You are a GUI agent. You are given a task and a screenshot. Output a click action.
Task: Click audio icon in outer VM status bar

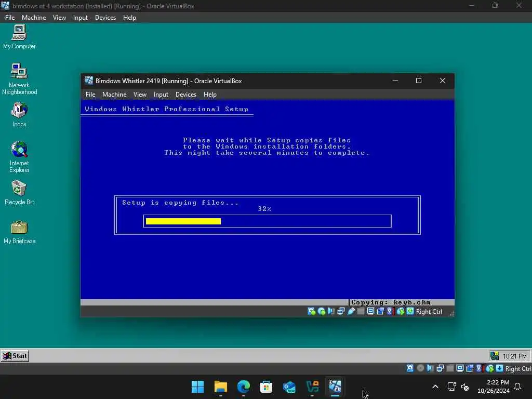(x=430, y=368)
